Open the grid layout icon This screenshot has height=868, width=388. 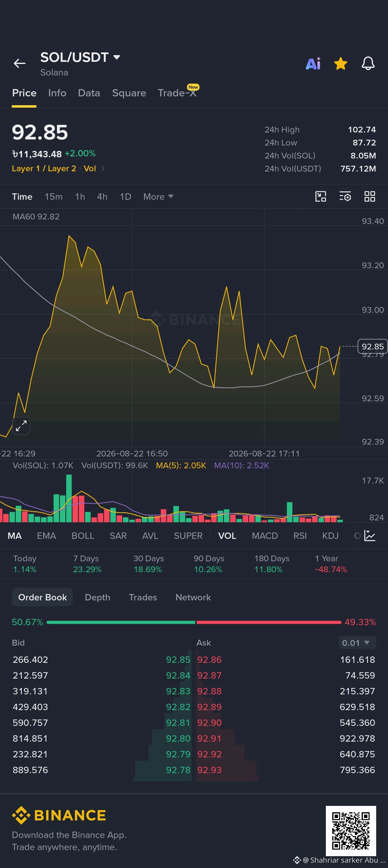pyautogui.click(x=370, y=196)
